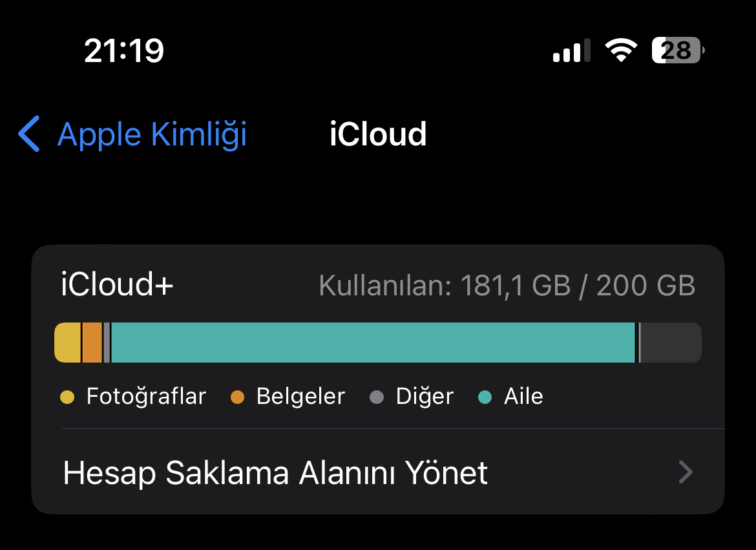Tap the battery indicator showing 28
Screen dimensions: 756x550
point(678,50)
